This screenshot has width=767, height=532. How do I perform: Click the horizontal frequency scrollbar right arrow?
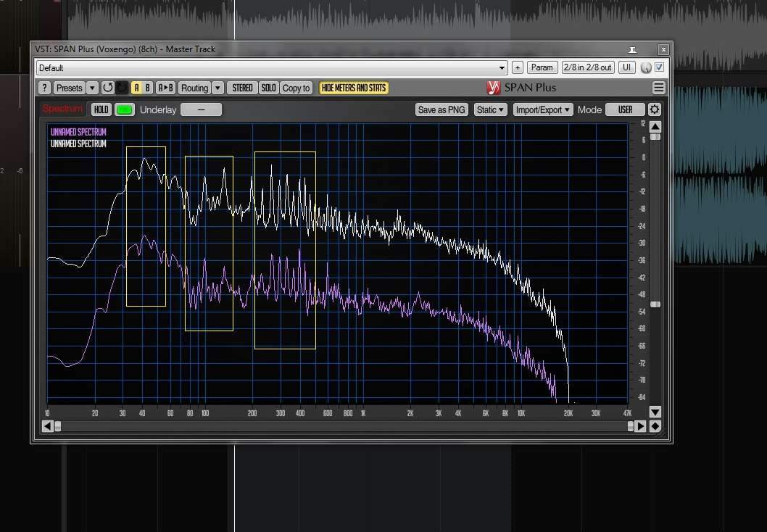(x=640, y=426)
